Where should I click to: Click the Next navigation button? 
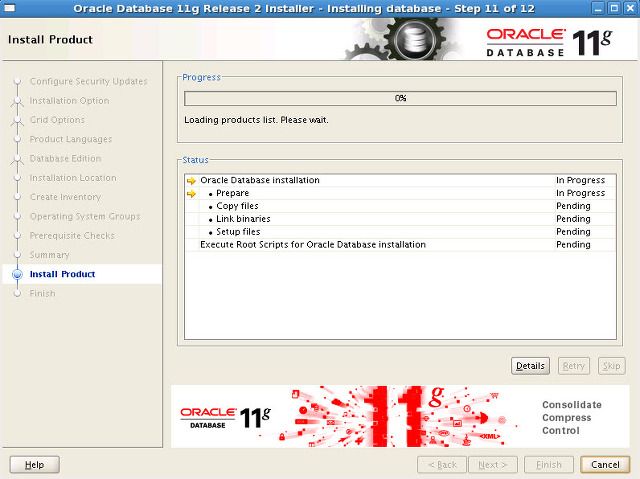[493, 464]
